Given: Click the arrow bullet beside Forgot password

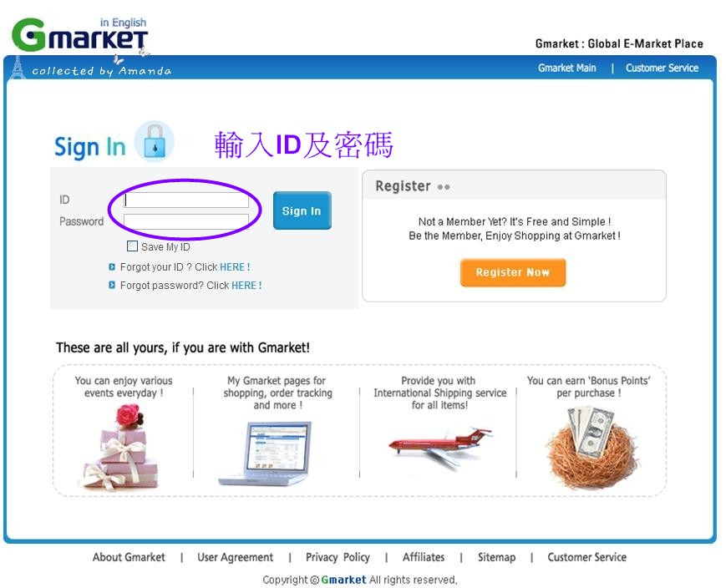Looking at the screenshot, I should pyautogui.click(x=112, y=285).
